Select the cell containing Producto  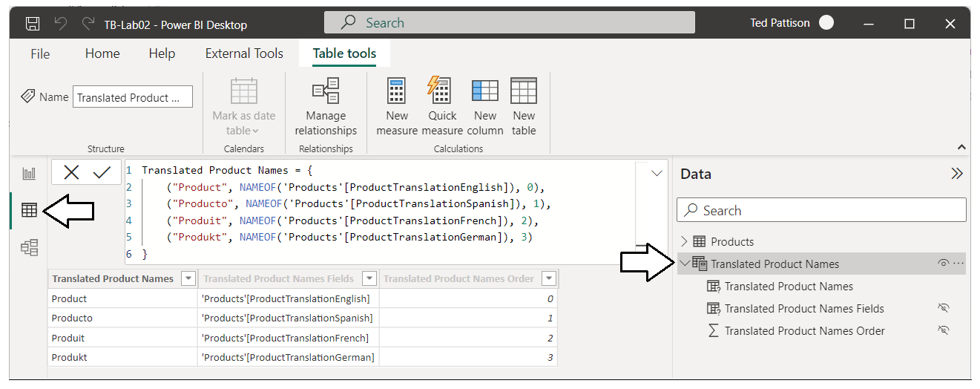click(x=122, y=318)
